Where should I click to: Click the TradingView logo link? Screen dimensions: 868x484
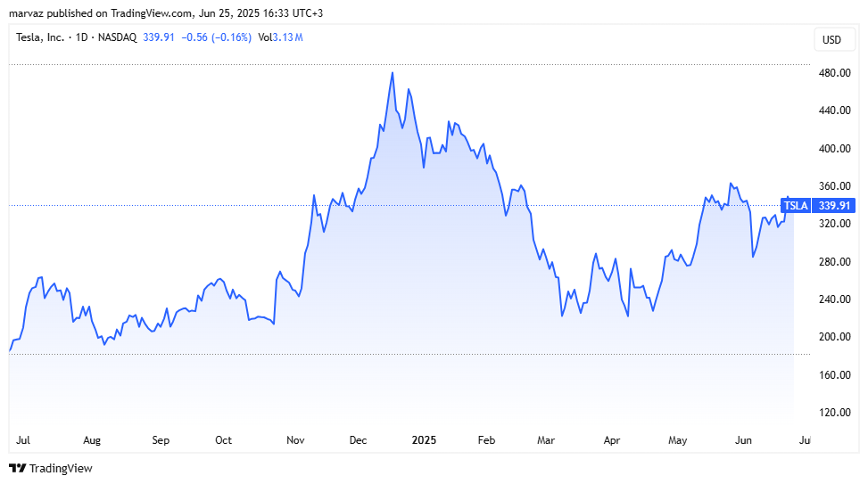51,469
